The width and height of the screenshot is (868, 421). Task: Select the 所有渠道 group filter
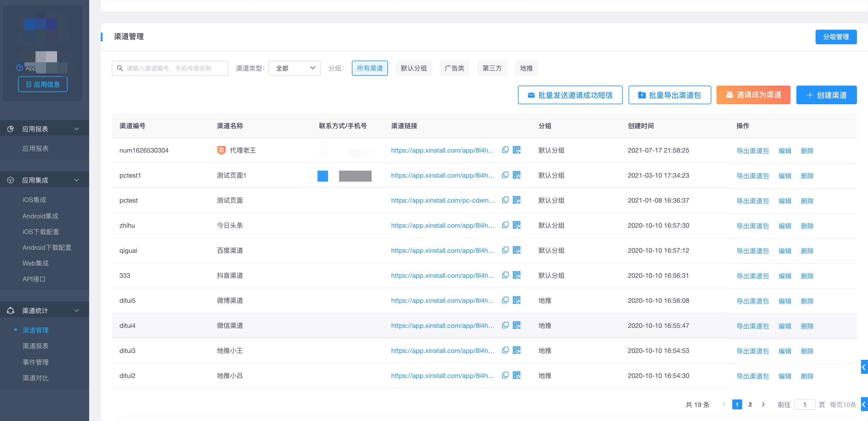370,68
